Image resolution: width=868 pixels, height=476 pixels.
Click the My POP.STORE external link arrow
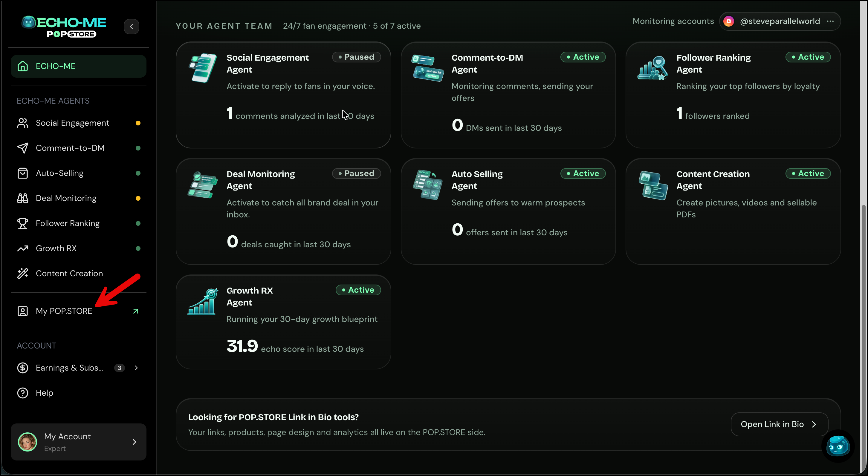136,311
